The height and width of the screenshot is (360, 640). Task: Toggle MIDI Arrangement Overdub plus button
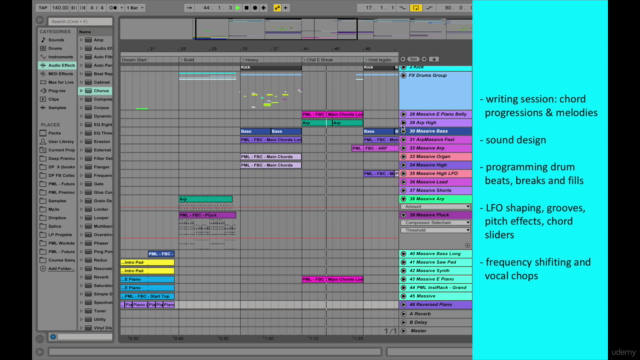(264, 8)
